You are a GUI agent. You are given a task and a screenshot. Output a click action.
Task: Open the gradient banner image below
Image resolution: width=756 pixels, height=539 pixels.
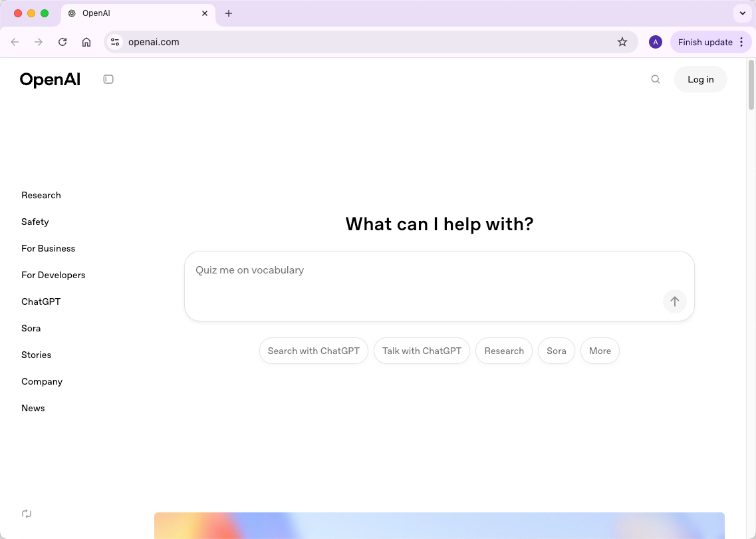pos(440,526)
